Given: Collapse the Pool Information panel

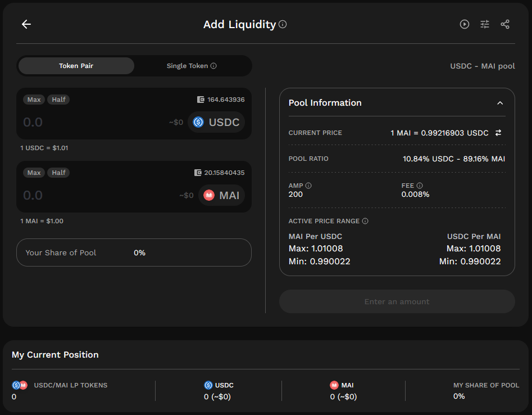Looking at the screenshot, I should (x=500, y=103).
